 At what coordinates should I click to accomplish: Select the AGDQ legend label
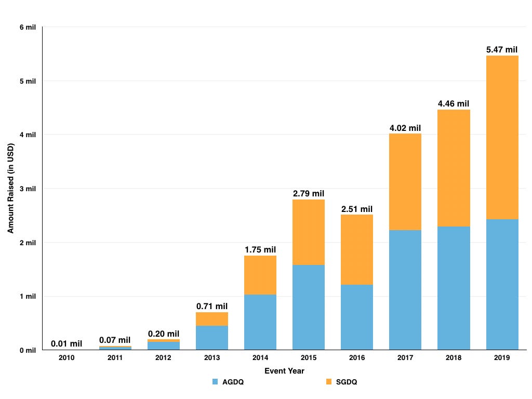pos(233,382)
